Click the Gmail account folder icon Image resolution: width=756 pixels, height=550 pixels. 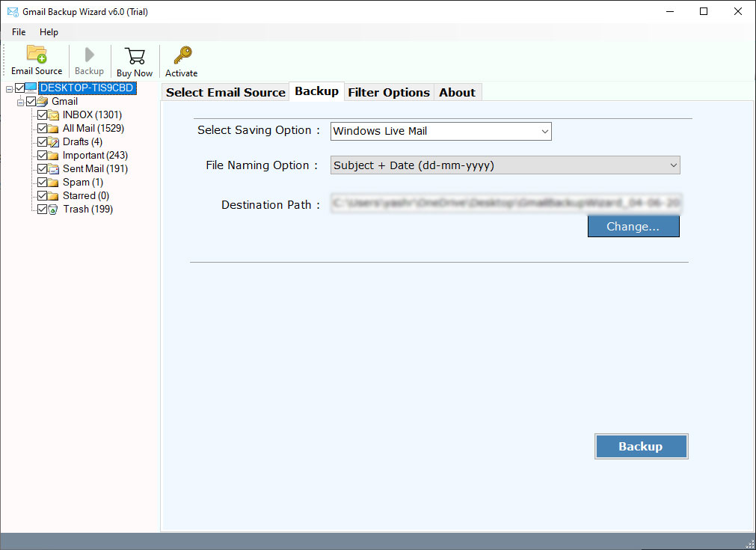tap(43, 101)
